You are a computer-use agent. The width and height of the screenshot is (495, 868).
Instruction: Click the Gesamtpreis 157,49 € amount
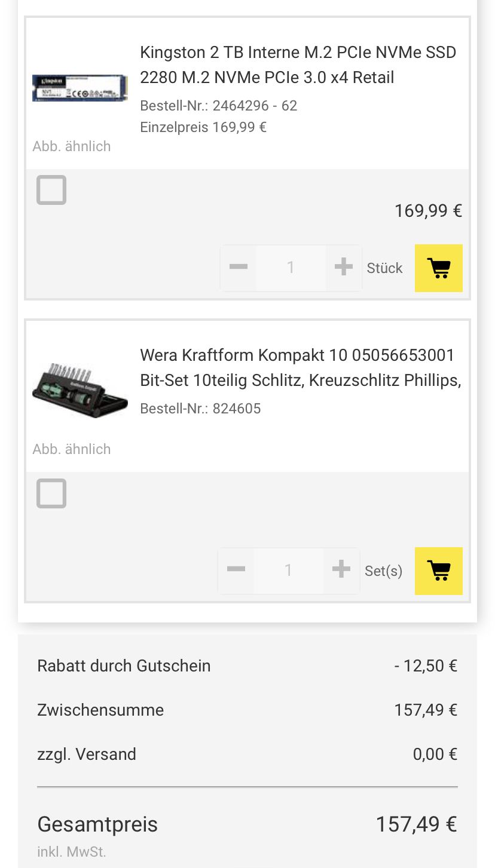pos(415,824)
